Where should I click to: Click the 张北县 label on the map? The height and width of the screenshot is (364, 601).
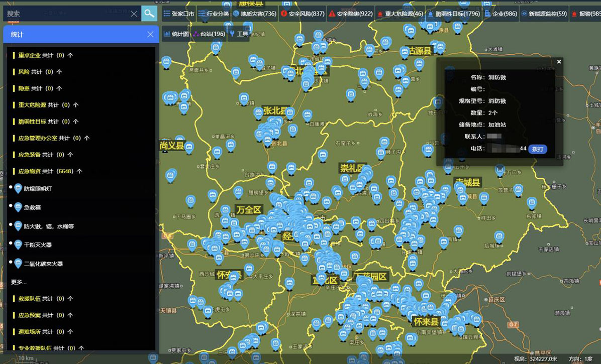[275, 110]
